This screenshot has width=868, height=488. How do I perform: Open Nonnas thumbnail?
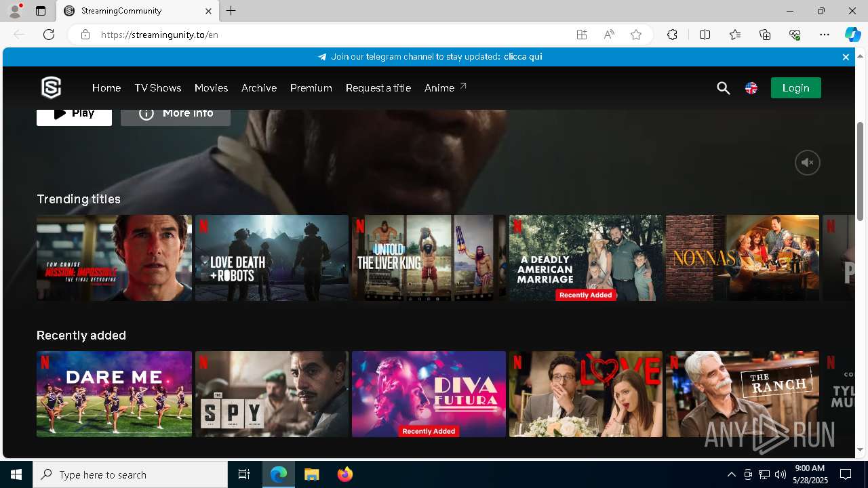tap(743, 258)
